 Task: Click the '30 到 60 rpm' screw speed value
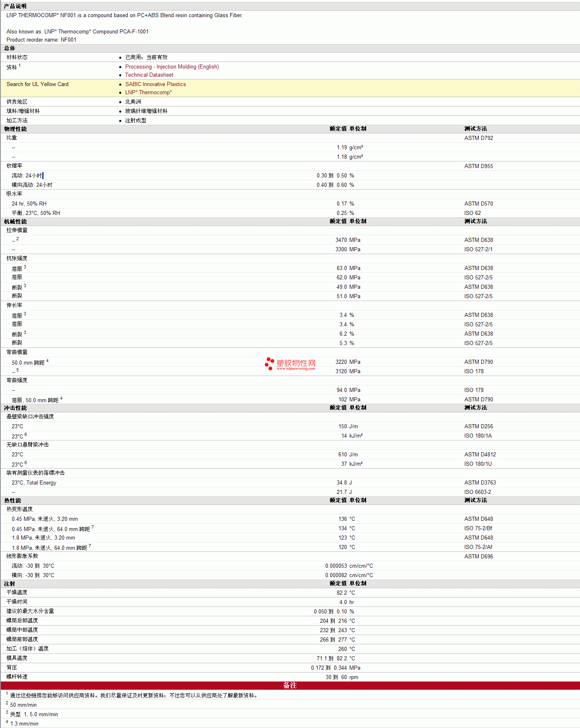tap(342, 677)
